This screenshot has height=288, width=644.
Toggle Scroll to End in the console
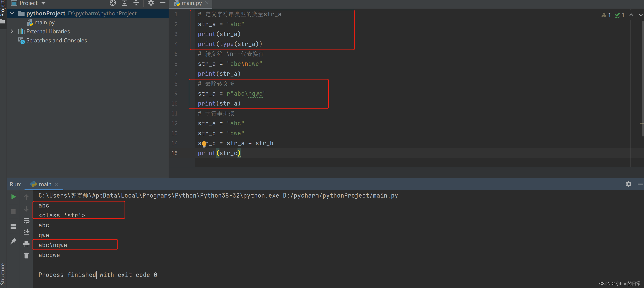pos(26,232)
